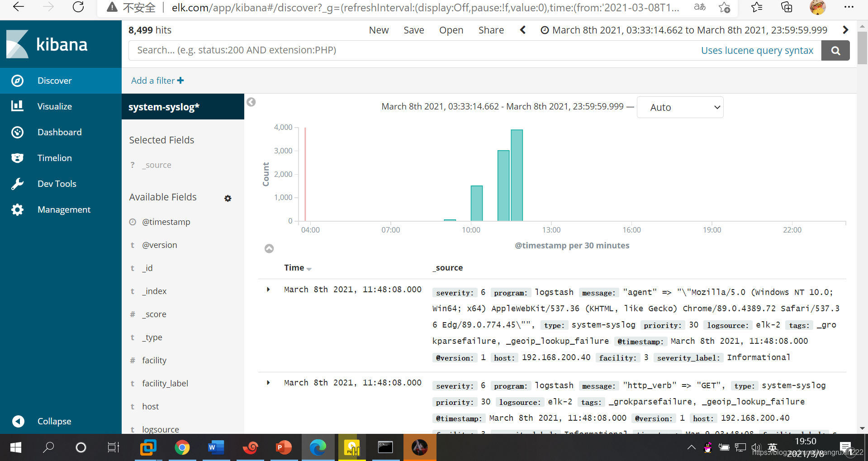Open the browser profile avatar

pyautogui.click(x=817, y=7)
